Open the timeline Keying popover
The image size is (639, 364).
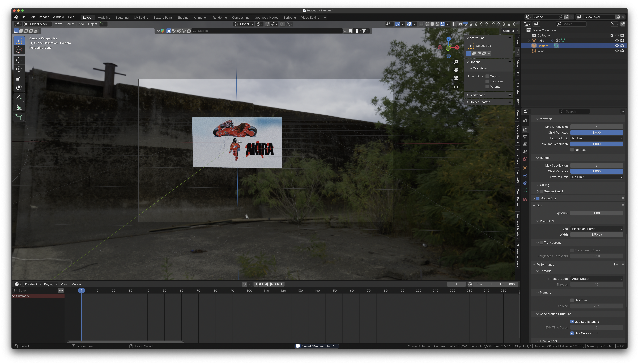(x=51, y=284)
